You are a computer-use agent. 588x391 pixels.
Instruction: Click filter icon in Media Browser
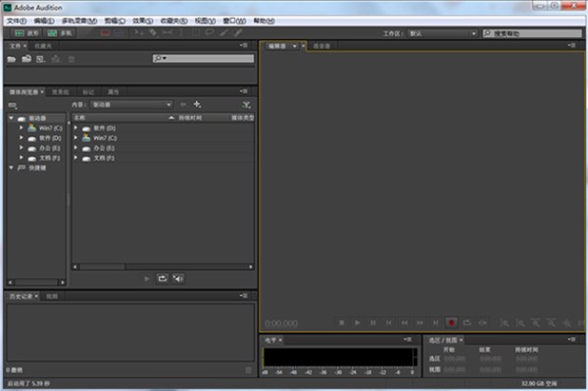click(246, 105)
